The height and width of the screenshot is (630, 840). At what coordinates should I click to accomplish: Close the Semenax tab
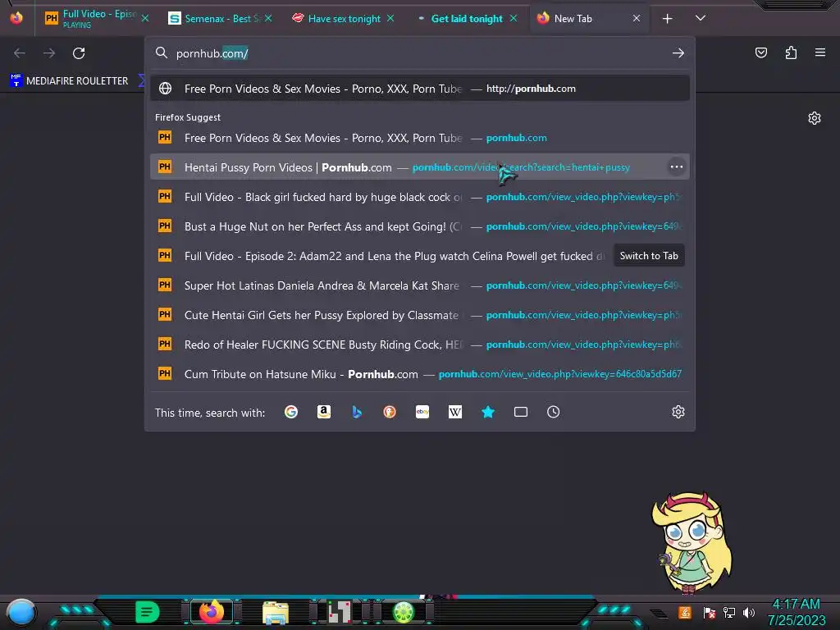click(x=268, y=18)
